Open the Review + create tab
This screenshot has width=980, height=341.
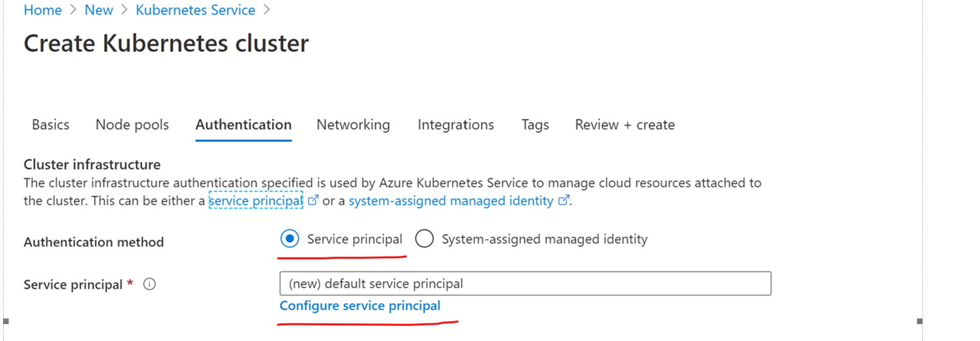[625, 125]
